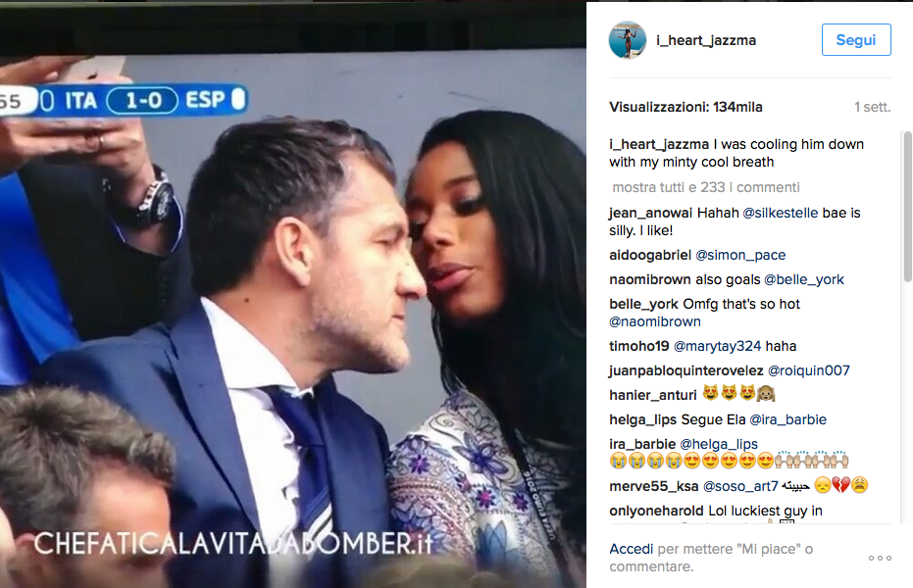The width and height of the screenshot is (913, 588).
Task: Open the @silkestelle mention
Action: (781, 213)
